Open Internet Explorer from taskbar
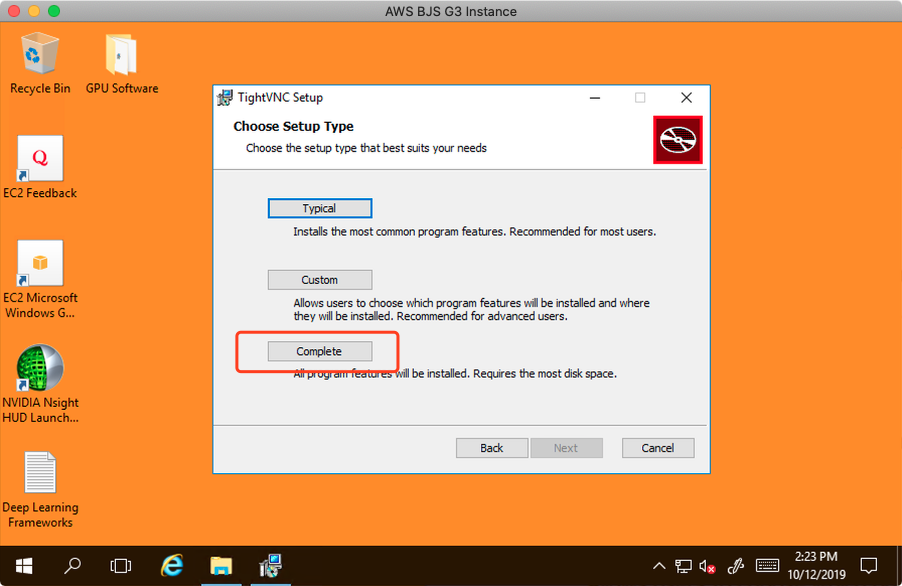This screenshot has width=902, height=586. tap(172, 565)
